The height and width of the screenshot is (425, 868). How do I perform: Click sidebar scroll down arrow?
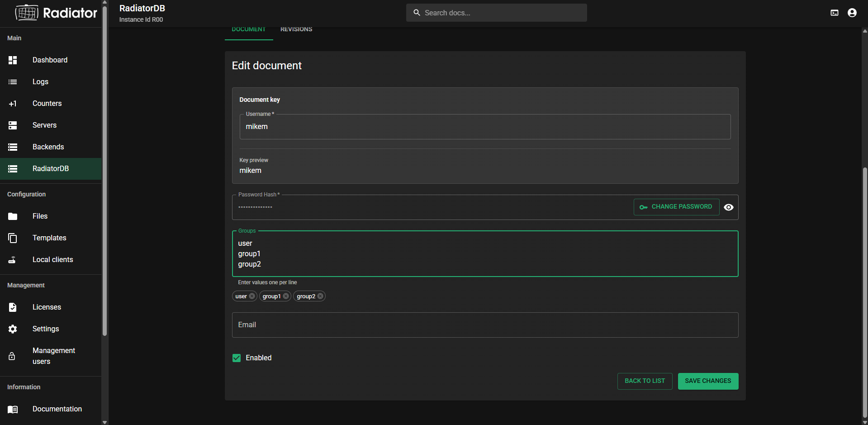click(104, 422)
